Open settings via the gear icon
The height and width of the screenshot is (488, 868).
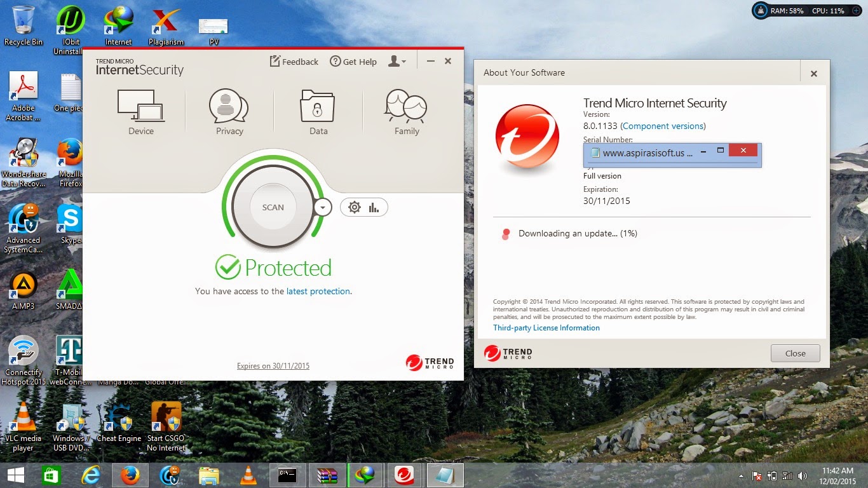355,207
